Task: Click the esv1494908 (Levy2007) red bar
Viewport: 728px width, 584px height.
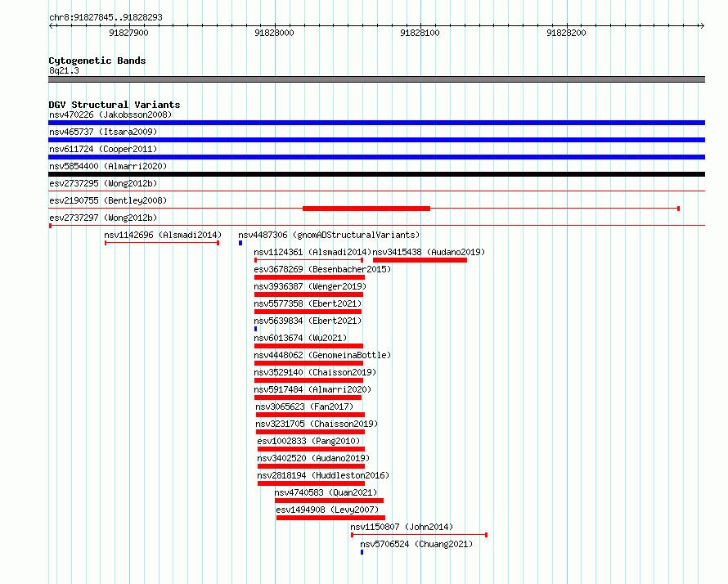Action: 330,518
